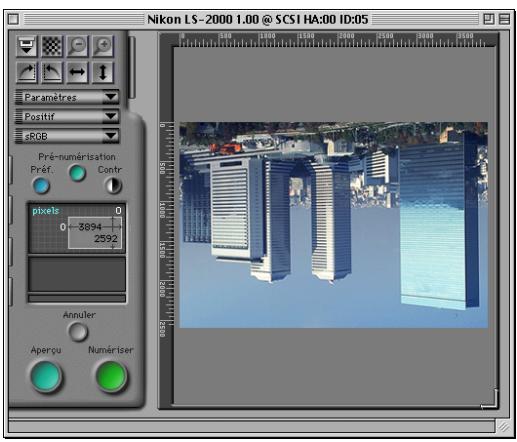Open the Paramètres dropdown
Image resolution: width=517 pixels, height=442 pixels.
[67, 97]
